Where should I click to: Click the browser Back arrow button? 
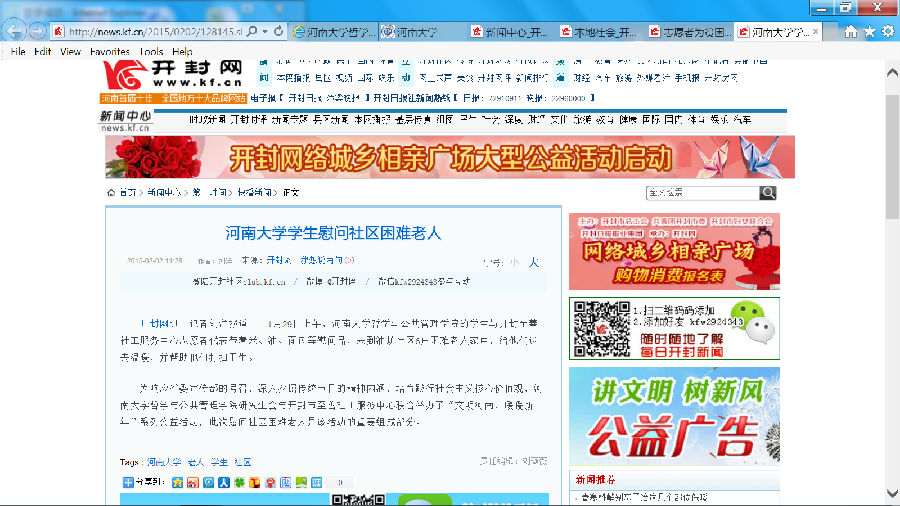[x=14, y=31]
